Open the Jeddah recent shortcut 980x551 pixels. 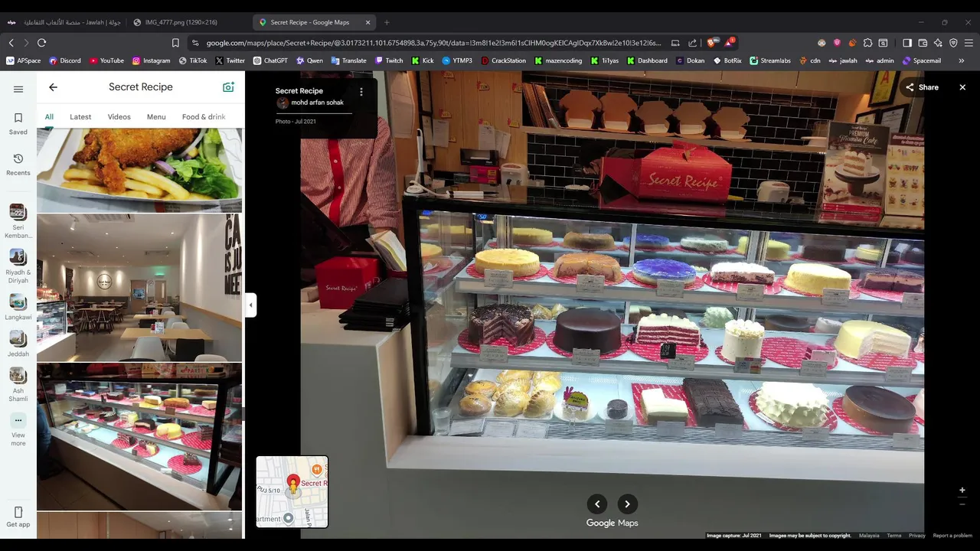[x=18, y=344]
